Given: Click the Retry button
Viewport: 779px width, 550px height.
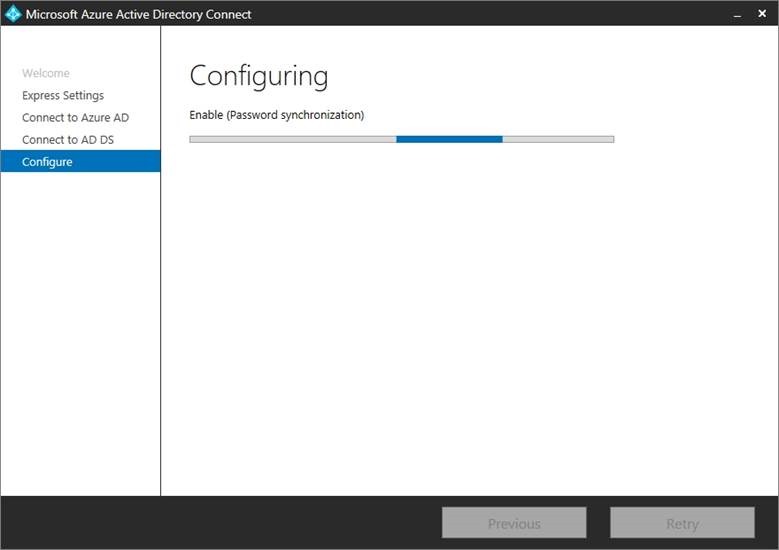Looking at the screenshot, I should coord(682,523).
